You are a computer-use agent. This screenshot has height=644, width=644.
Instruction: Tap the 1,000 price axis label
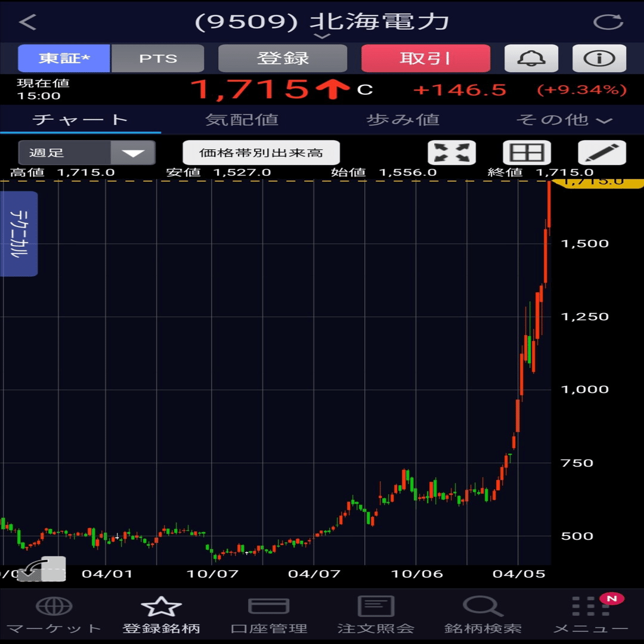click(x=584, y=389)
